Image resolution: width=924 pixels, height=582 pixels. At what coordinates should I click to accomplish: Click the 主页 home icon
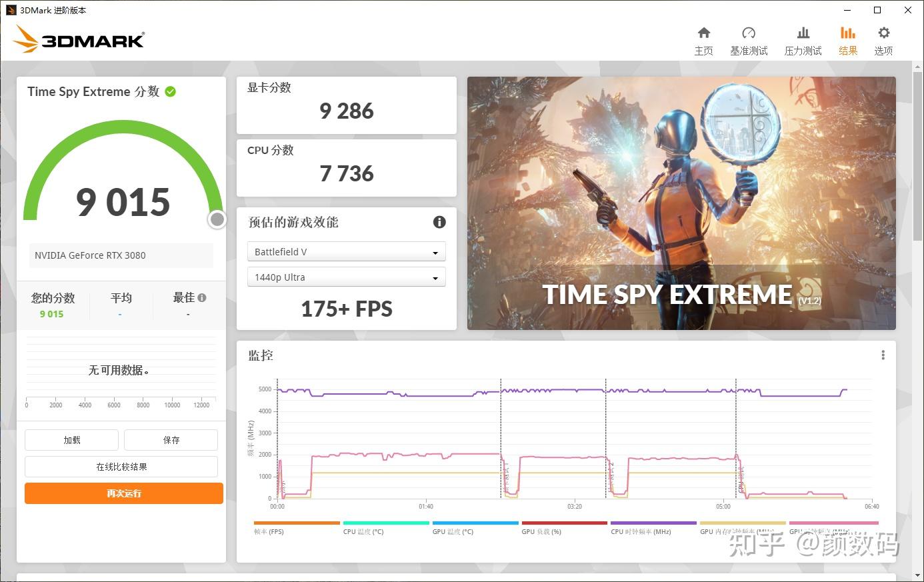(704, 33)
